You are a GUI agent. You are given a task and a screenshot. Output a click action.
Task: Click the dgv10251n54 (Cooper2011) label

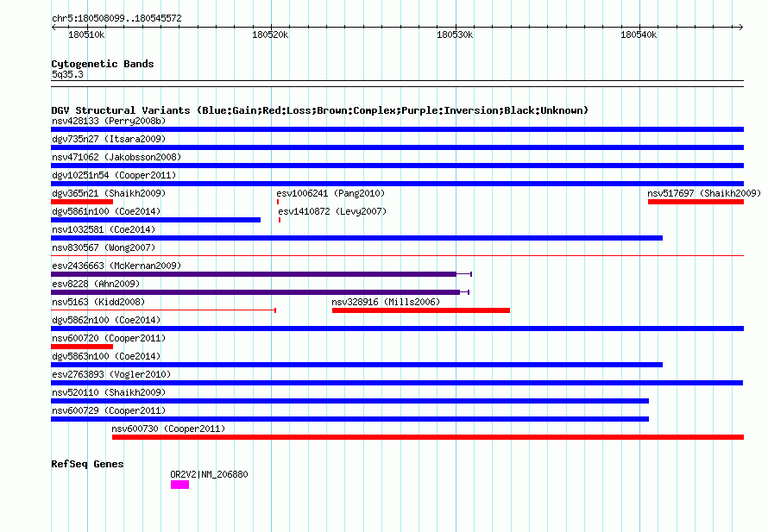(114, 175)
